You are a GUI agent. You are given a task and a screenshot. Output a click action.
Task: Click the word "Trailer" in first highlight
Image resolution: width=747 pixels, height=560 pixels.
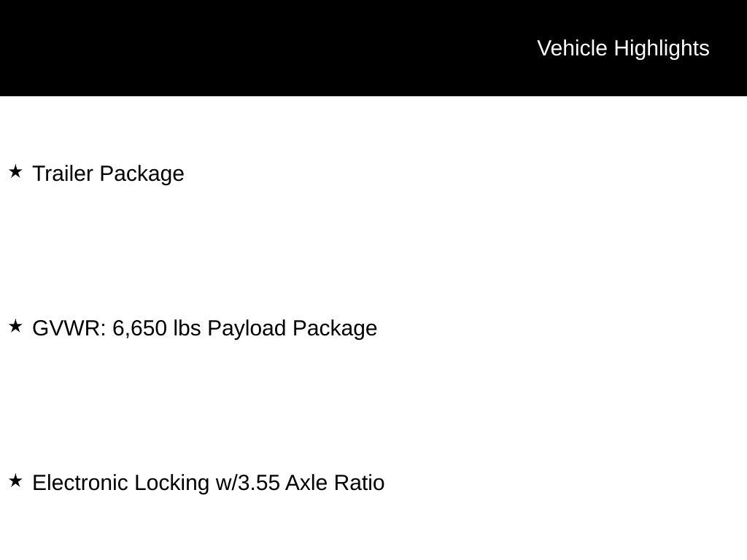click(x=63, y=174)
